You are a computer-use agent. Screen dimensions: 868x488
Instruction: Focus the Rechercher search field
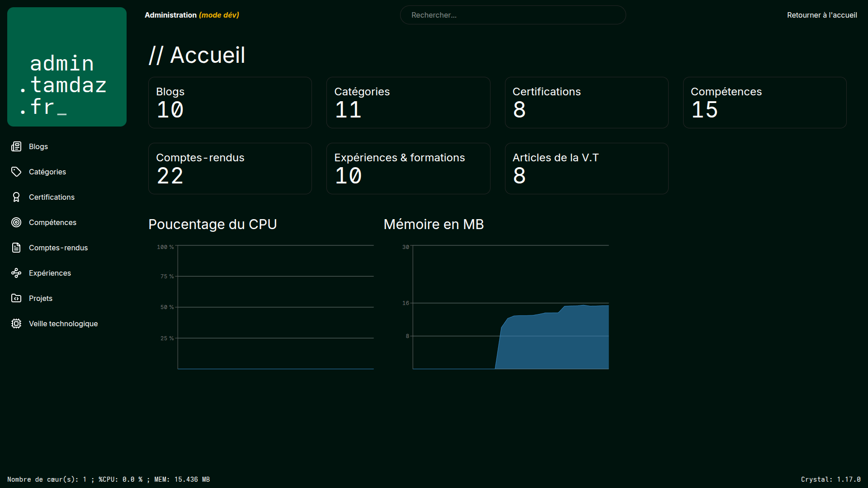pyautogui.click(x=513, y=15)
